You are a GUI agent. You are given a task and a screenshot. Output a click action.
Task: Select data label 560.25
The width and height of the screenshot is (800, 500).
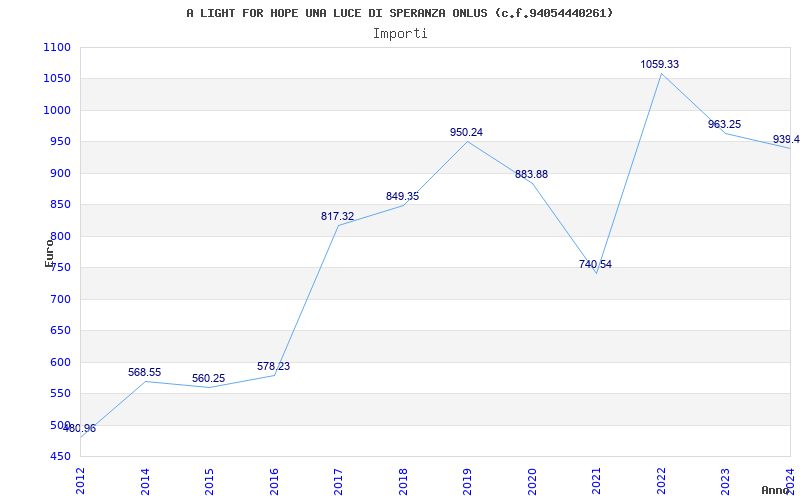tap(208, 379)
